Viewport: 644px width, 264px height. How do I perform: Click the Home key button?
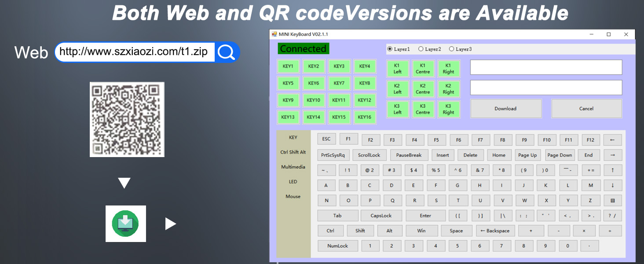pyautogui.click(x=499, y=155)
